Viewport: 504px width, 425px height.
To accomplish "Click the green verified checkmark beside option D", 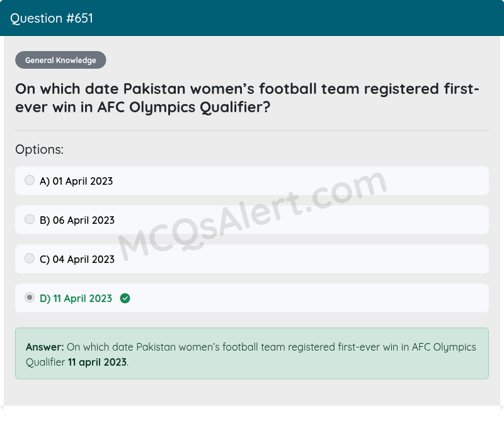I will point(125,298).
